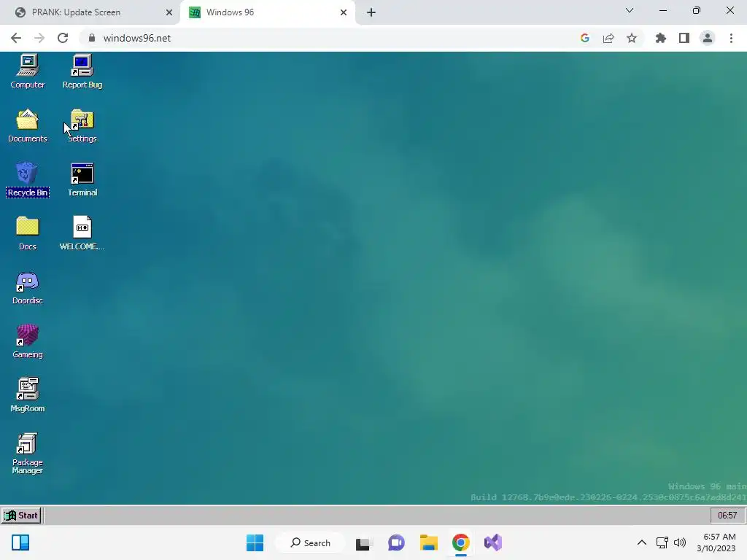Go forward in browser history
Screen dimensions: 747x560
point(39,38)
